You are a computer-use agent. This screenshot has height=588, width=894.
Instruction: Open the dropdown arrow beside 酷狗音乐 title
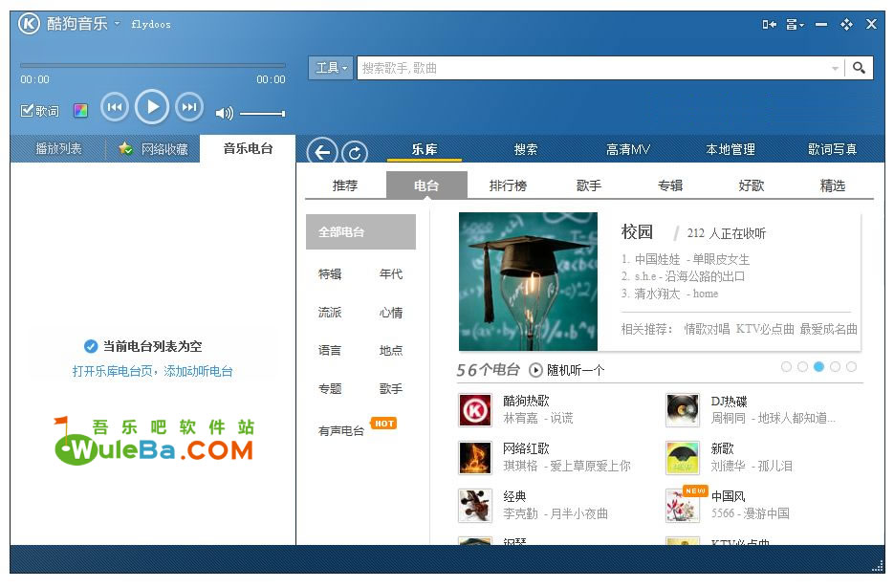coord(117,23)
